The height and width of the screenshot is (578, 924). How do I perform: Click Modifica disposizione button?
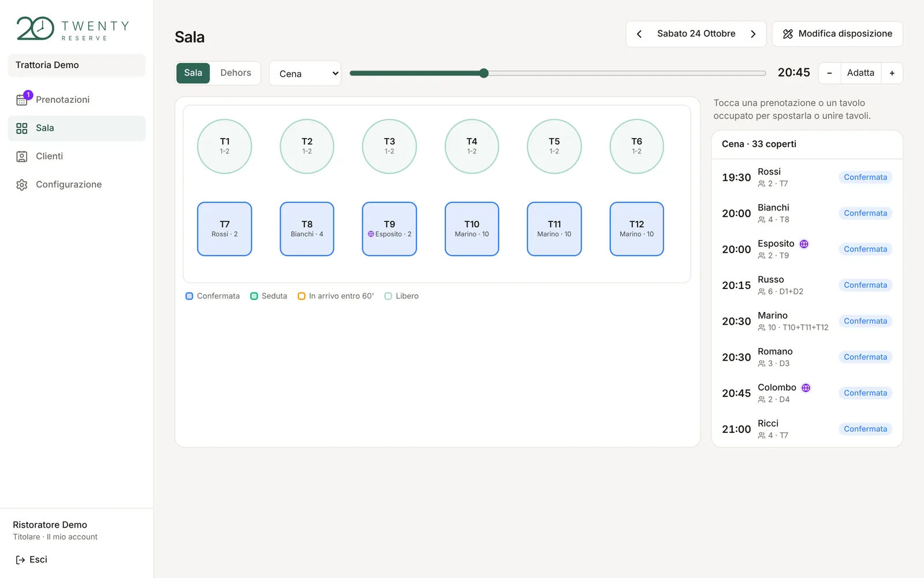(x=837, y=34)
